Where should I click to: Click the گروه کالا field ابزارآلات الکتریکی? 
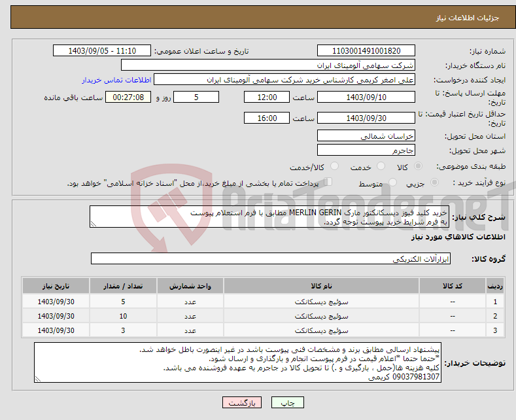tap(271, 258)
